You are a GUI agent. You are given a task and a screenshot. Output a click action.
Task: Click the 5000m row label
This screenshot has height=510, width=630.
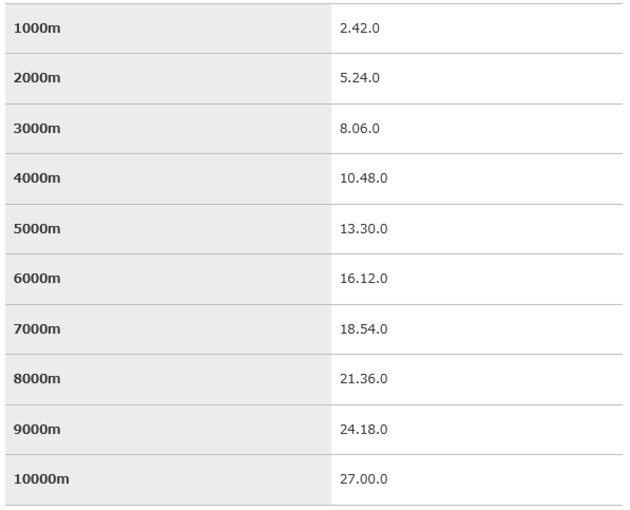click(x=36, y=229)
